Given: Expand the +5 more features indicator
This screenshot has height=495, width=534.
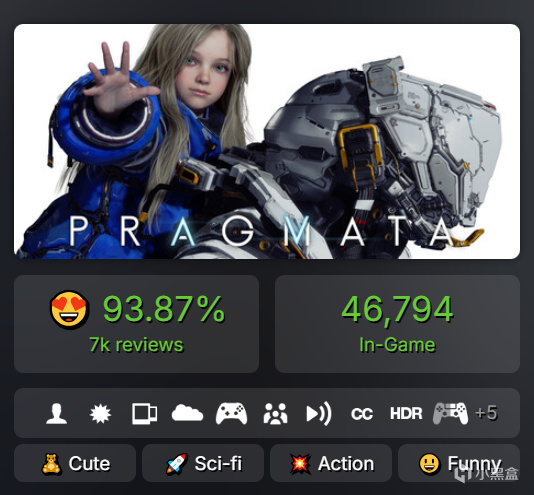Looking at the screenshot, I should coord(486,413).
